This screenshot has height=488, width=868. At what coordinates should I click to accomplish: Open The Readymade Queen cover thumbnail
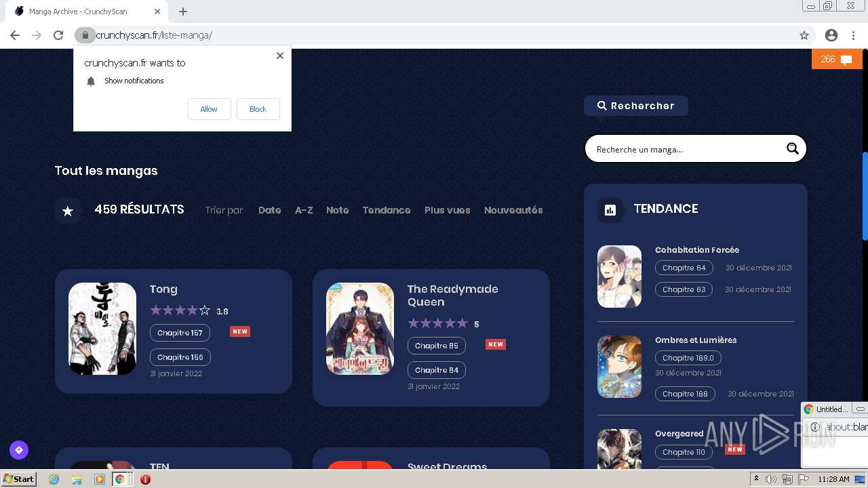tap(360, 329)
